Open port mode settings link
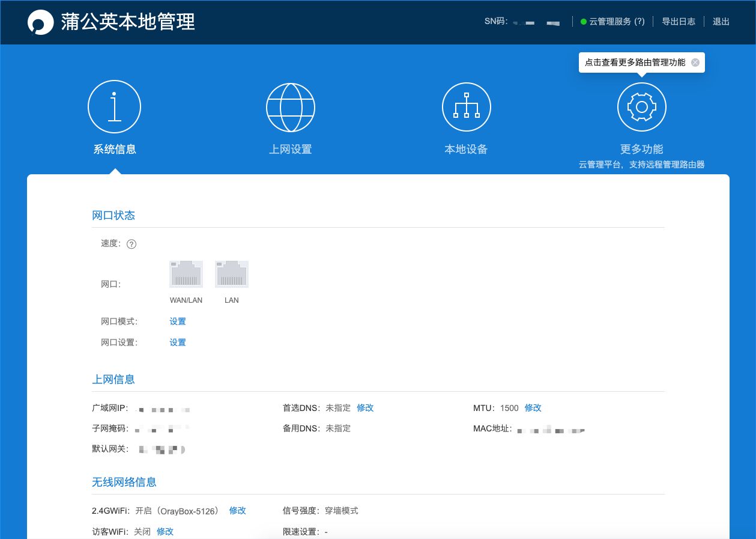This screenshot has height=539, width=756. pyautogui.click(x=178, y=321)
